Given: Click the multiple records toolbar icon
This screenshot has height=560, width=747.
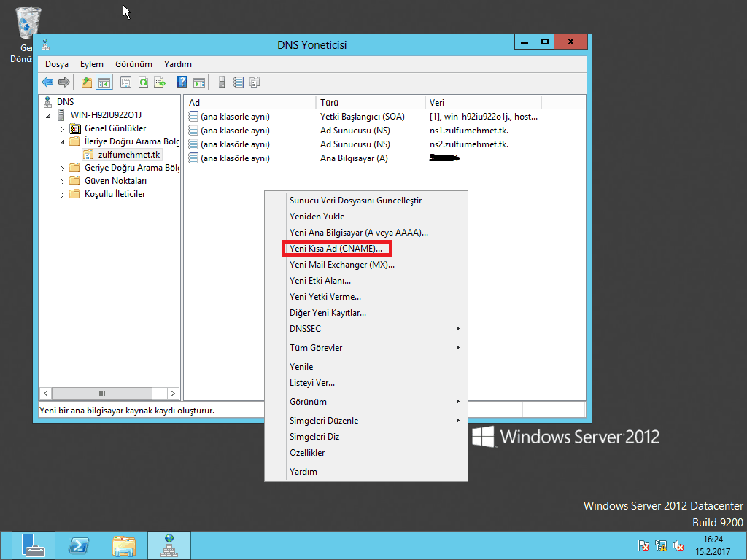Looking at the screenshot, I should click(x=255, y=82).
